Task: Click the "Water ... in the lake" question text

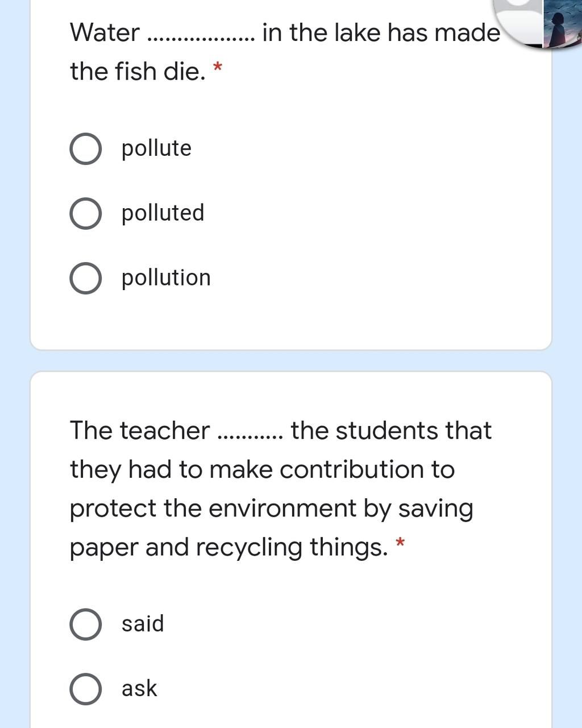Action: [285, 52]
